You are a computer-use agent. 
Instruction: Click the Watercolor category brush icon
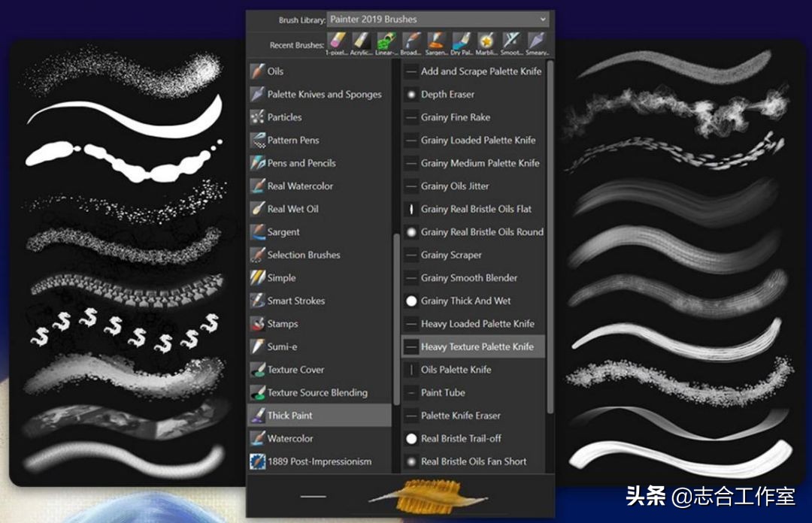tap(256, 438)
